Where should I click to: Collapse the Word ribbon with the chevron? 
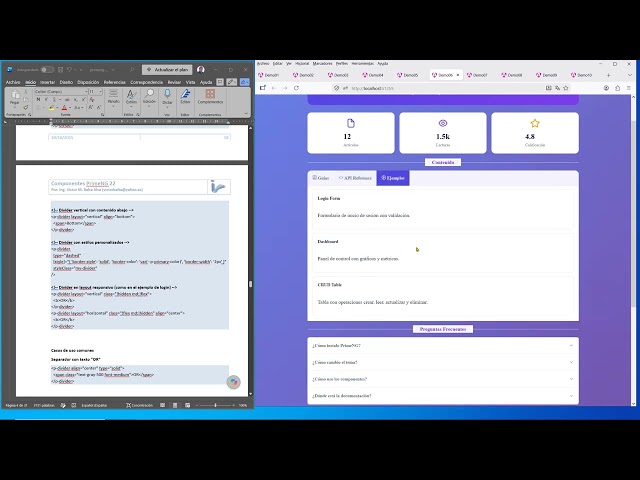pyautogui.click(x=246, y=114)
